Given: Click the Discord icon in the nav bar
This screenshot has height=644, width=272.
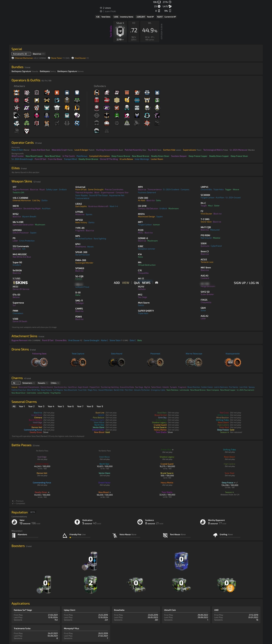Looking at the screenshot, I should point(157,283).
